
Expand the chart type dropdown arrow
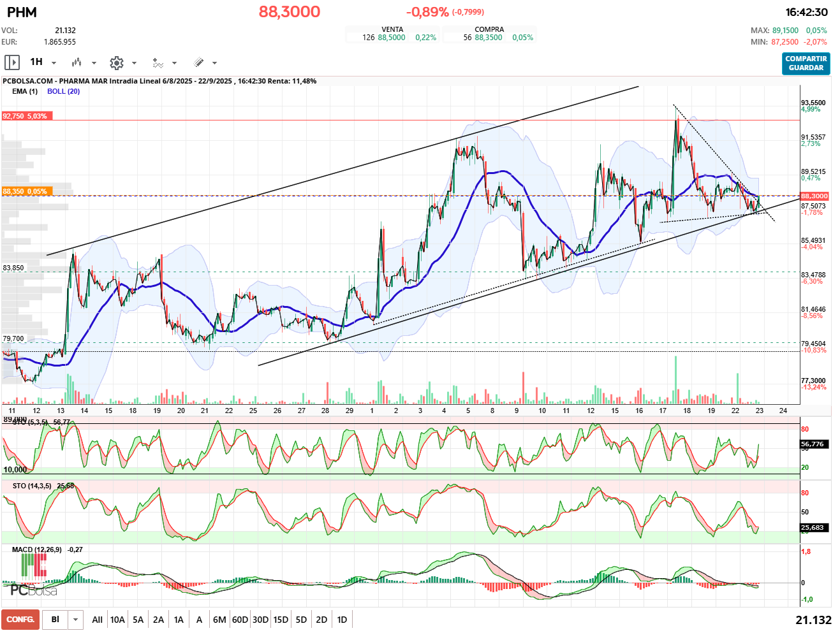(94, 63)
